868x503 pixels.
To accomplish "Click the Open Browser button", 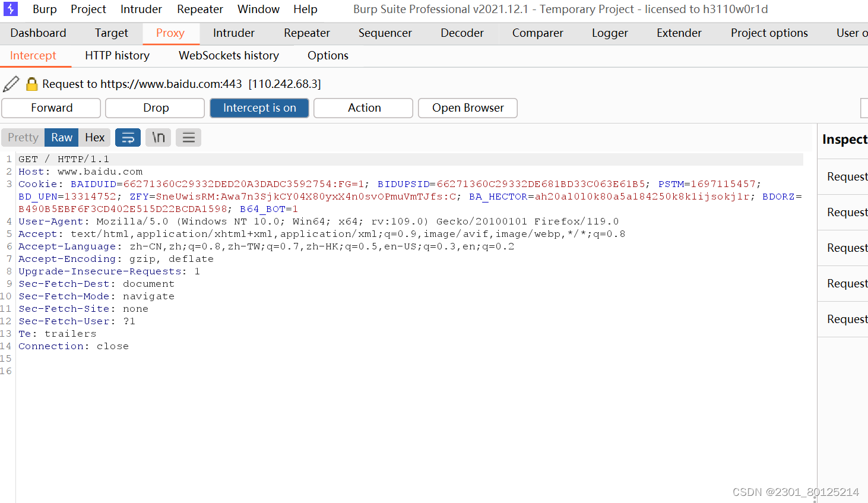I will (x=468, y=108).
